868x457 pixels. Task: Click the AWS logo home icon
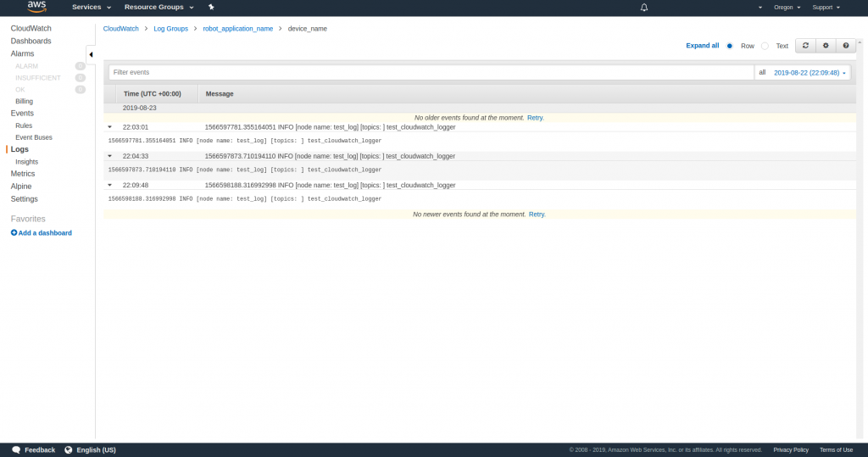click(x=37, y=7)
